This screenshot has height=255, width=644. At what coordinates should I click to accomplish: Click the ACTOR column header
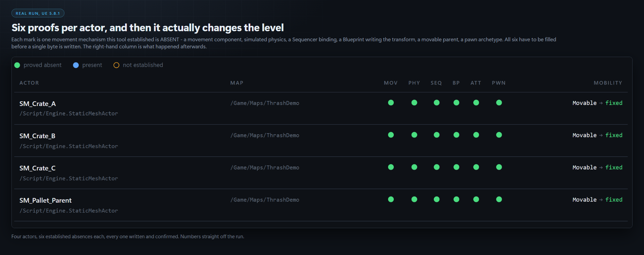coord(29,83)
